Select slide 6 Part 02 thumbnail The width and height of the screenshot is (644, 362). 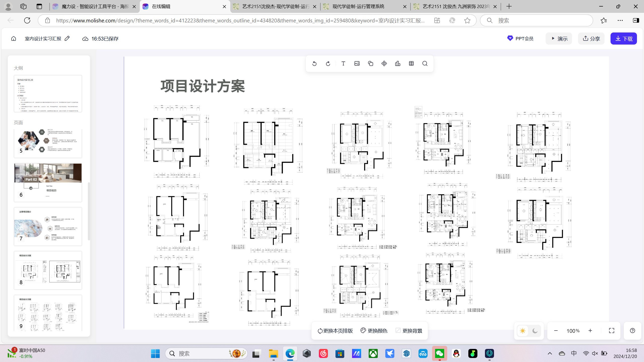pos(48,182)
